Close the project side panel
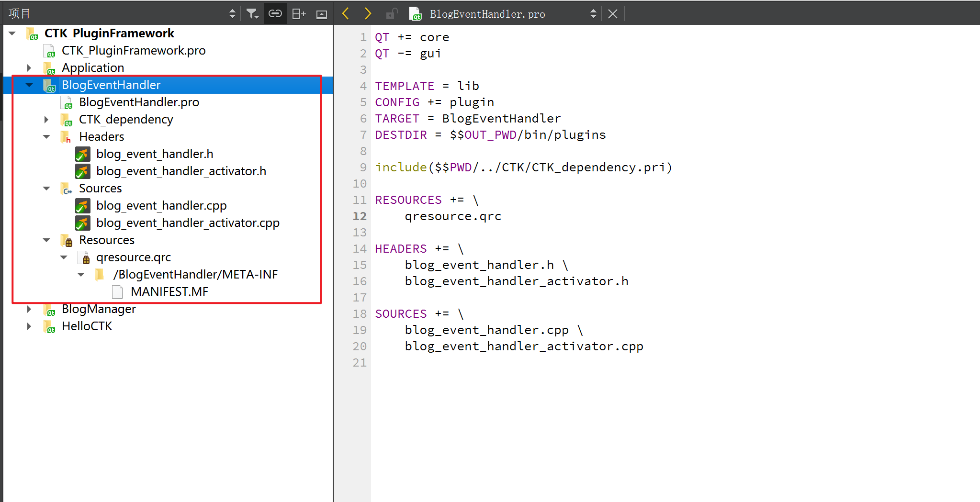The image size is (980, 502). click(x=322, y=14)
